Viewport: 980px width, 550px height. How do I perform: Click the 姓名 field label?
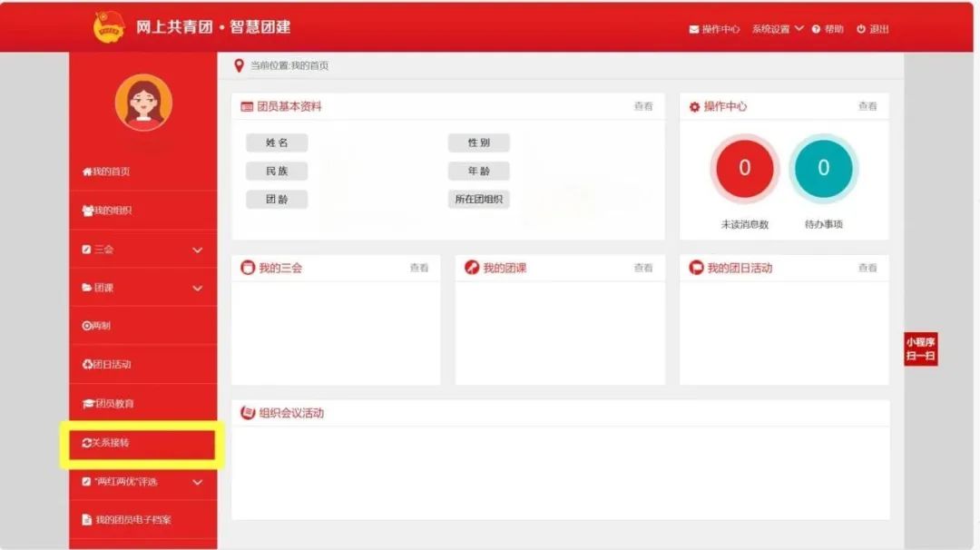[277, 143]
